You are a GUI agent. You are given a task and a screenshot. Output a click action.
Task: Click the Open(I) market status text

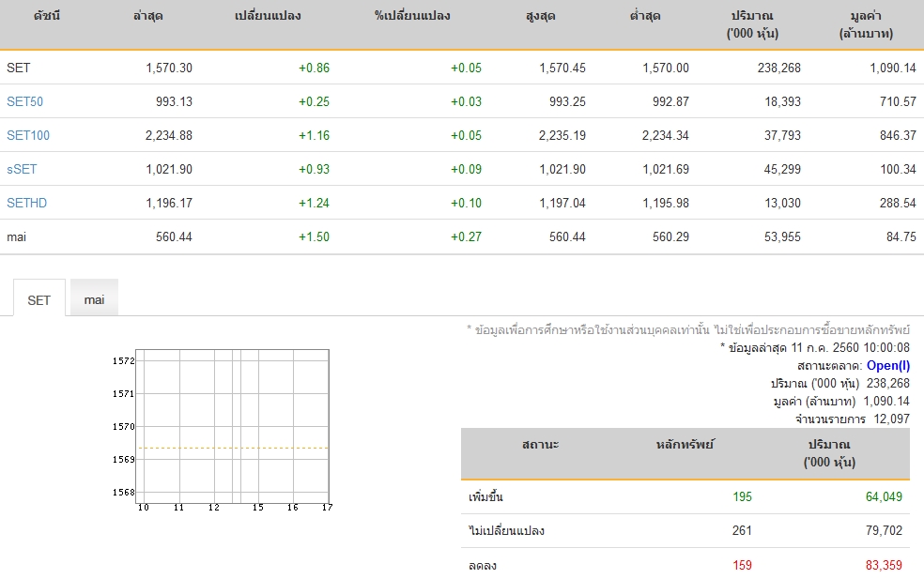point(888,366)
